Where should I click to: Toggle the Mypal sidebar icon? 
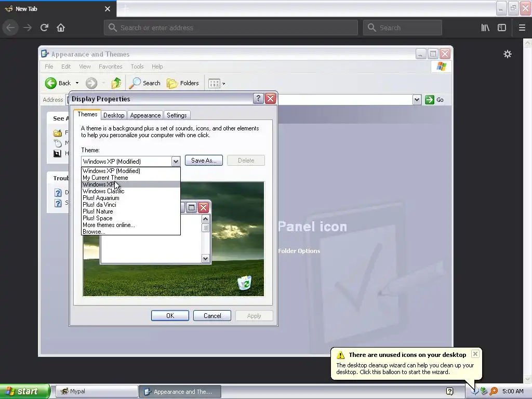click(502, 28)
